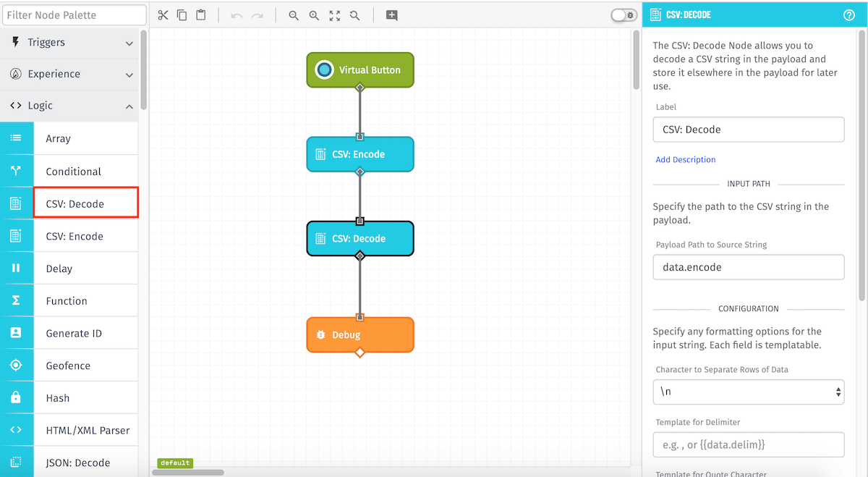This screenshot has height=477, width=868.
Task: Click the HTML/XML Parser icon
Action: coord(16,430)
